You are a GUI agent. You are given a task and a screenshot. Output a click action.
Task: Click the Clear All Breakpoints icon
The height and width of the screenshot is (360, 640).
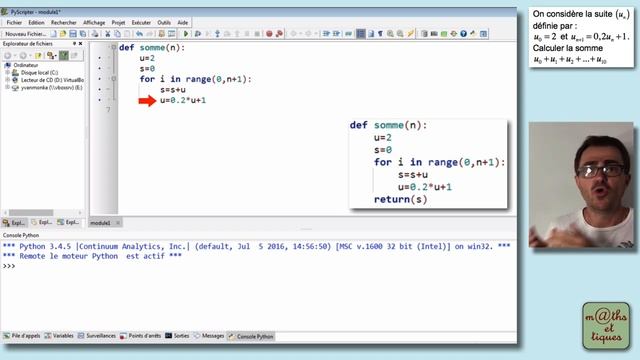279,34
